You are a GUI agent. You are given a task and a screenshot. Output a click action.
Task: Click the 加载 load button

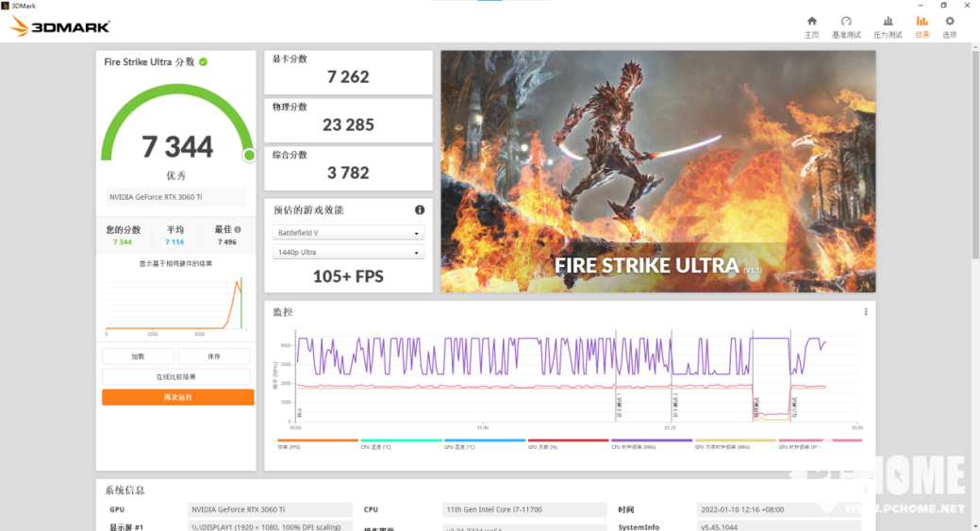[x=138, y=357]
